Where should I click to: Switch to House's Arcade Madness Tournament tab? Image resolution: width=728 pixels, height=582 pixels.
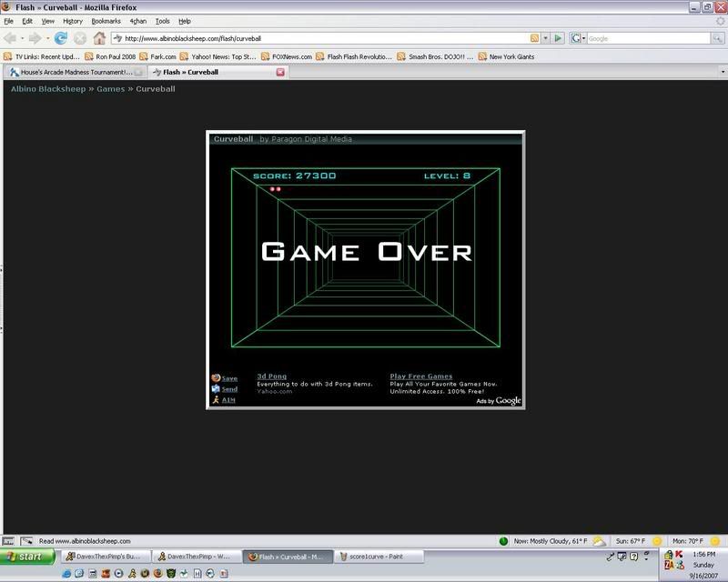coord(75,71)
